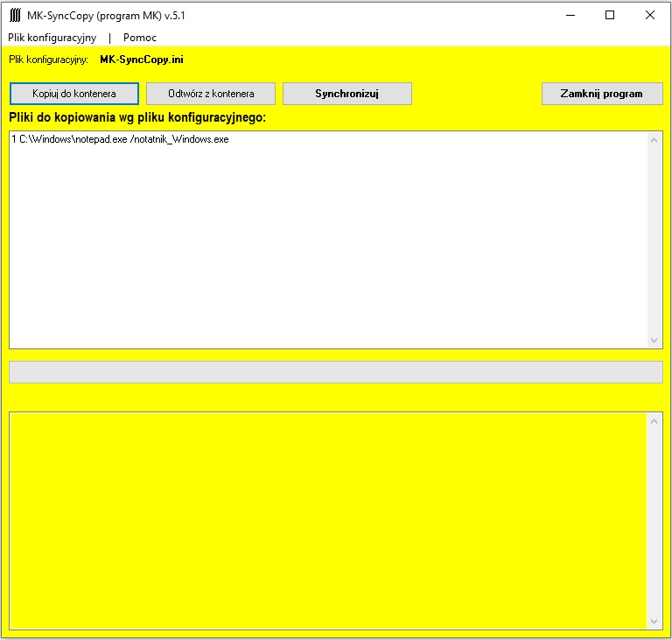Minimize the MK-SyncCopy window

(570, 15)
